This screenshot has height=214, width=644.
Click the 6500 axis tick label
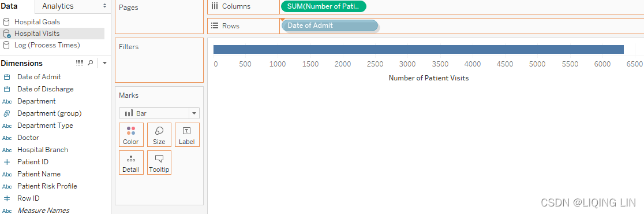tap(635, 64)
